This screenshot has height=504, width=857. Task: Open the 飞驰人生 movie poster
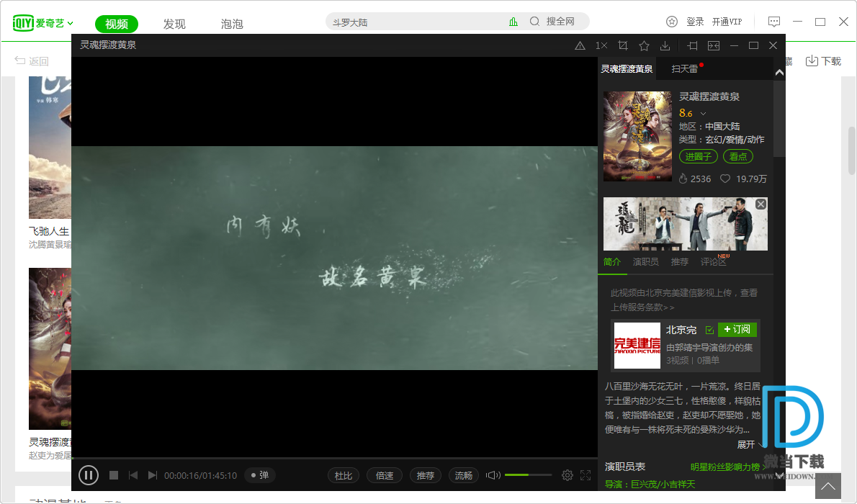pos(50,148)
